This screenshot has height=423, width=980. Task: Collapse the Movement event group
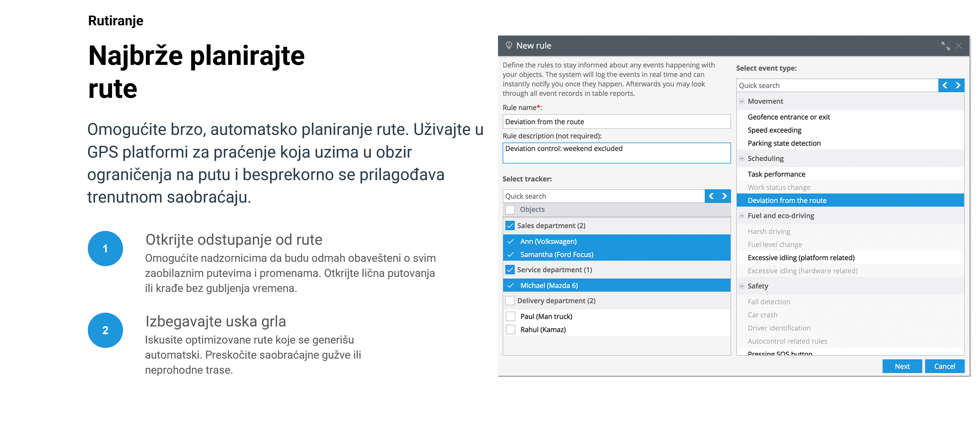click(x=741, y=101)
